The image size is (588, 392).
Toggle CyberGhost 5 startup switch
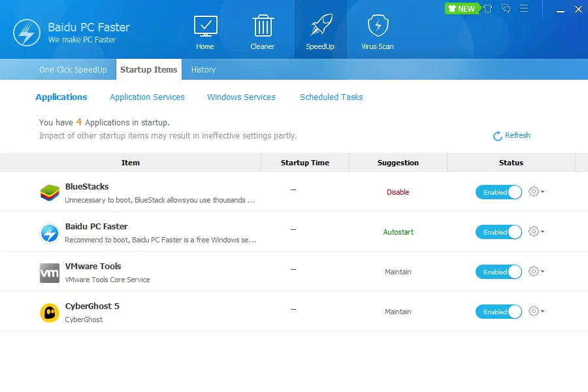point(498,312)
